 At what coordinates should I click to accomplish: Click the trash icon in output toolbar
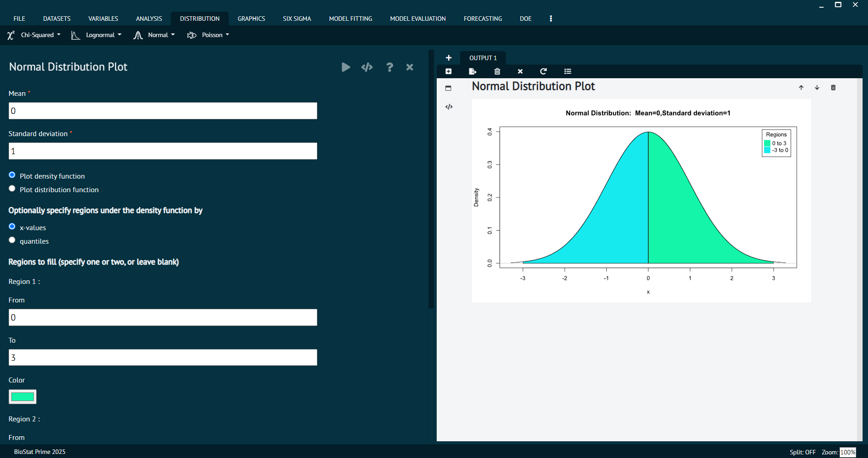tap(497, 71)
